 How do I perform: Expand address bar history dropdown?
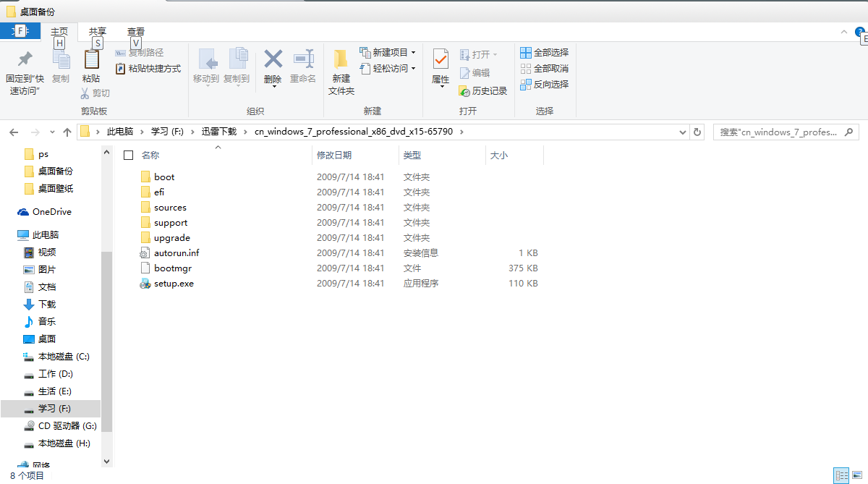coord(683,132)
